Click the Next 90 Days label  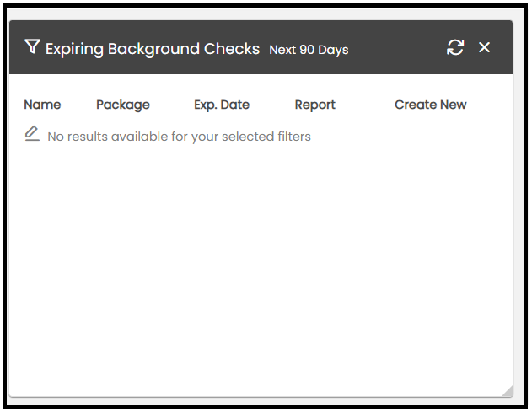click(309, 50)
